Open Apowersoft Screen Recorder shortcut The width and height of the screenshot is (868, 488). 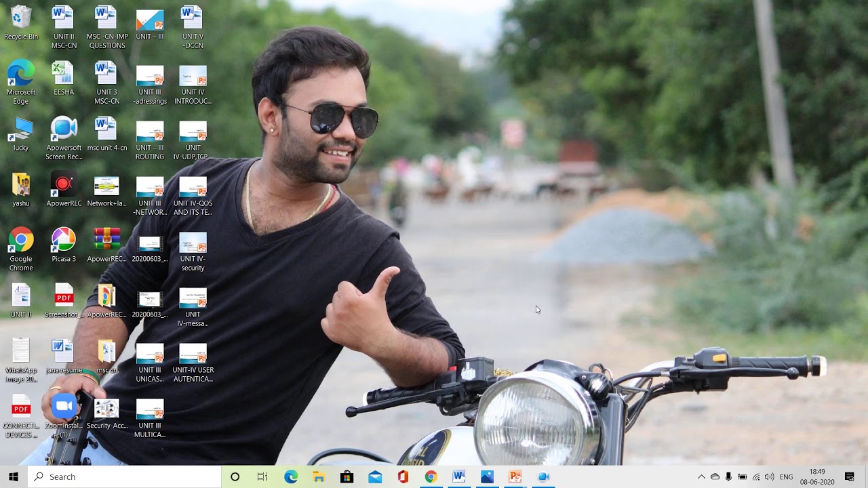pyautogui.click(x=64, y=131)
